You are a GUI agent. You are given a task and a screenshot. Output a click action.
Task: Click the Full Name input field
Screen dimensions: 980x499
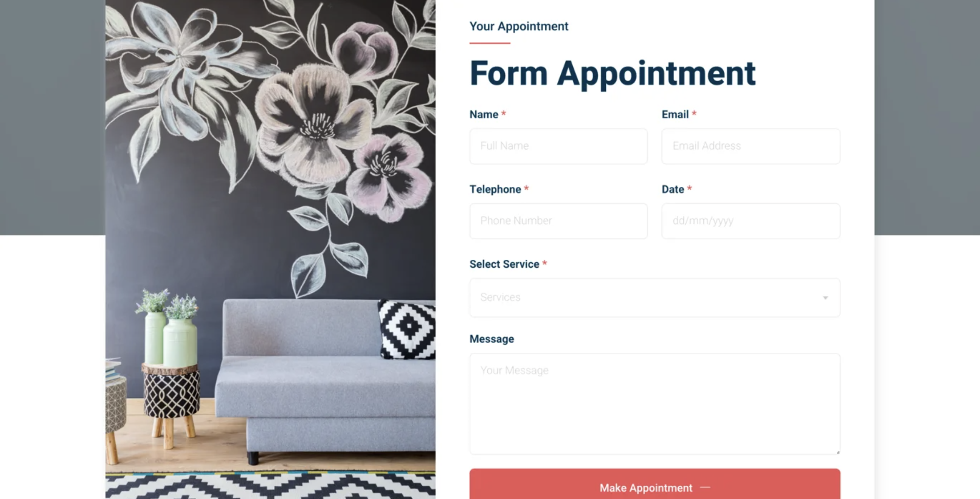[x=558, y=146]
